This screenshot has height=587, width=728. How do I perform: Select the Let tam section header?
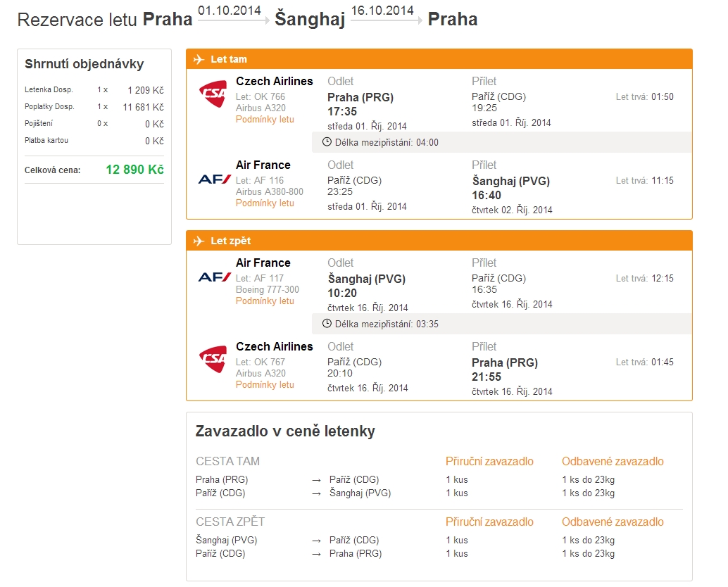pos(229,60)
